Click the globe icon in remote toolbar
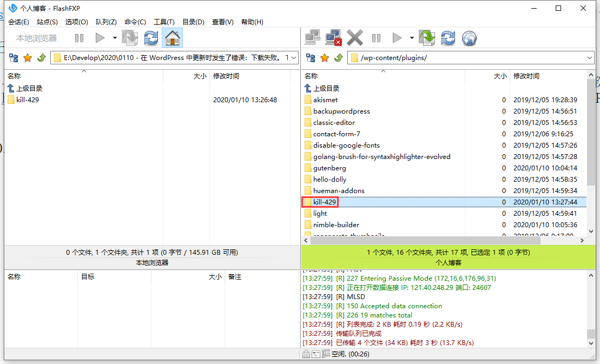This screenshot has height=364, width=600. click(469, 38)
